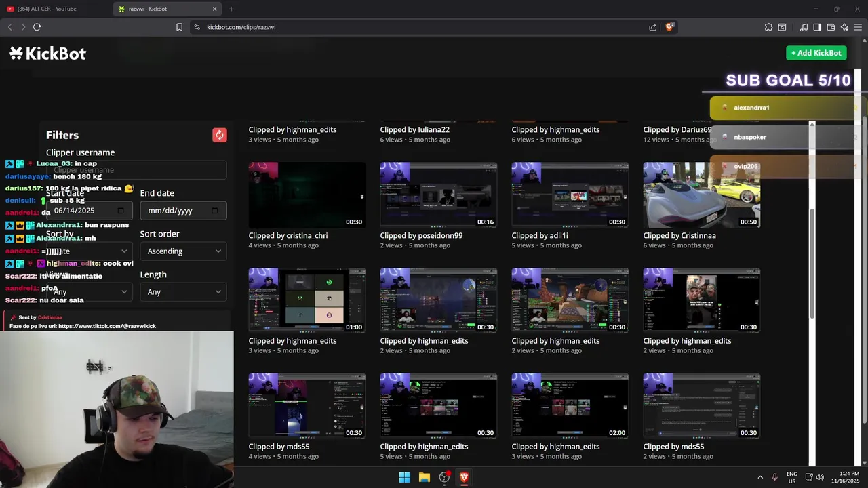
Task: Expand the Length dropdown
Action: point(183,292)
